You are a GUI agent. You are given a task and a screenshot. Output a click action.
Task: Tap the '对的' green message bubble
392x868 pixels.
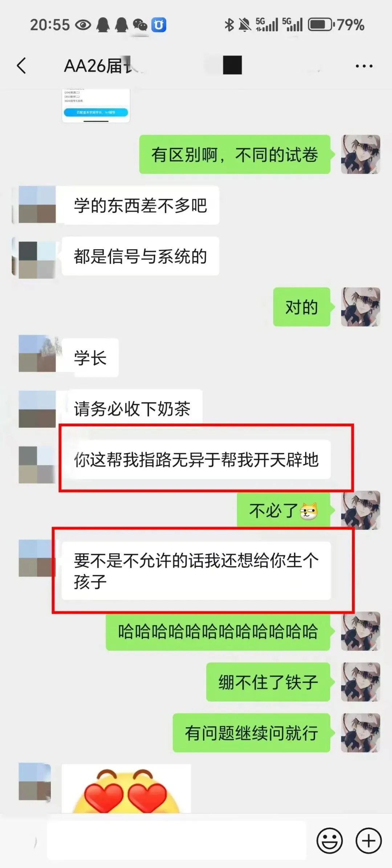(302, 307)
